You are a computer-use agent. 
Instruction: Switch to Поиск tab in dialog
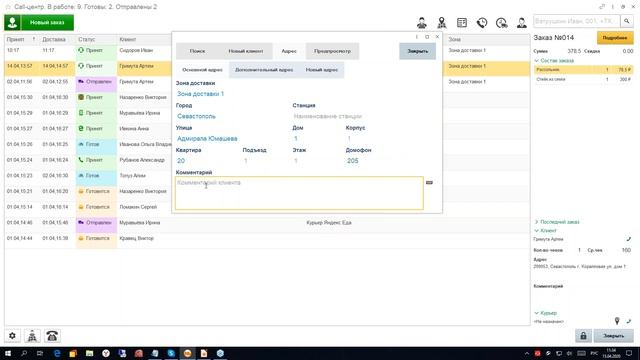[x=198, y=51]
